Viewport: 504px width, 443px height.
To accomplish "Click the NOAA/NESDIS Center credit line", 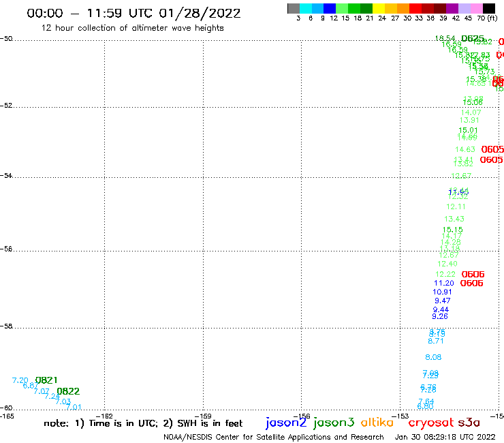I will pos(274,437).
